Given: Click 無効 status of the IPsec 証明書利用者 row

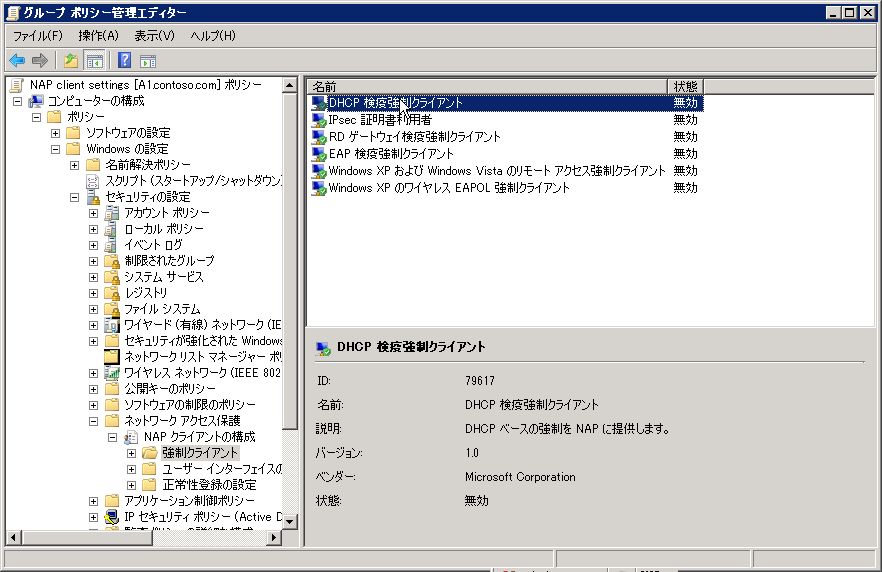Looking at the screenshot, I should (686, 120).
